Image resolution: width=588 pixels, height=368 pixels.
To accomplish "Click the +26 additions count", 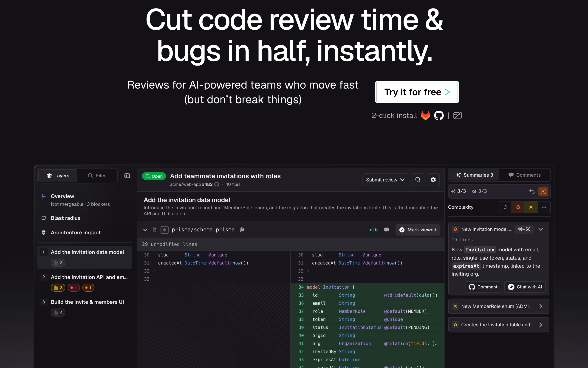I will tap(373, 230).
